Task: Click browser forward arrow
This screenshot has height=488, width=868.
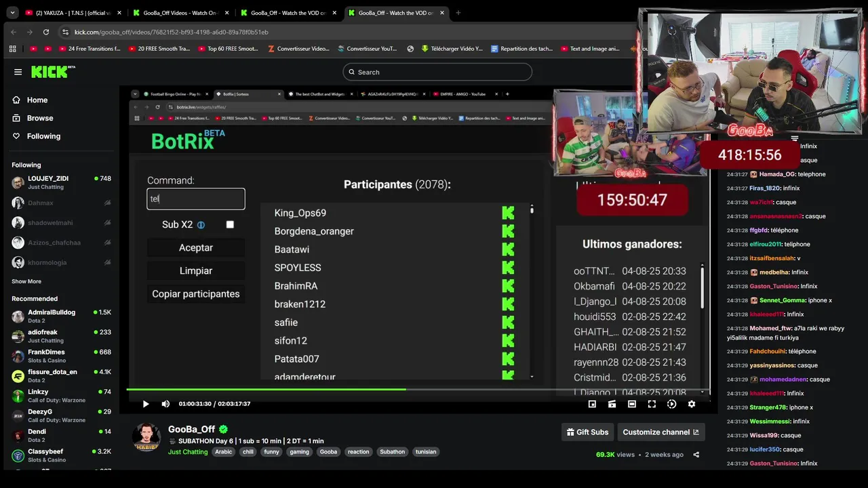Action: [x=29, y=32]
